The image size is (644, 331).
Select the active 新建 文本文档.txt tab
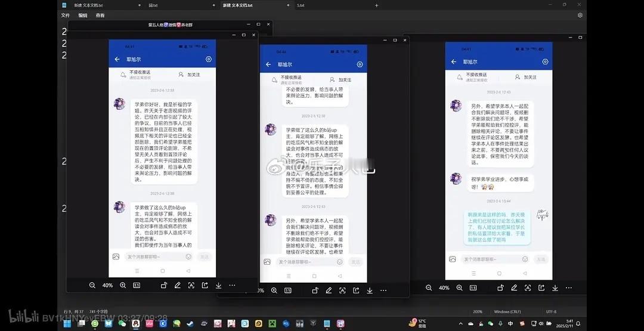pos(256,5)
